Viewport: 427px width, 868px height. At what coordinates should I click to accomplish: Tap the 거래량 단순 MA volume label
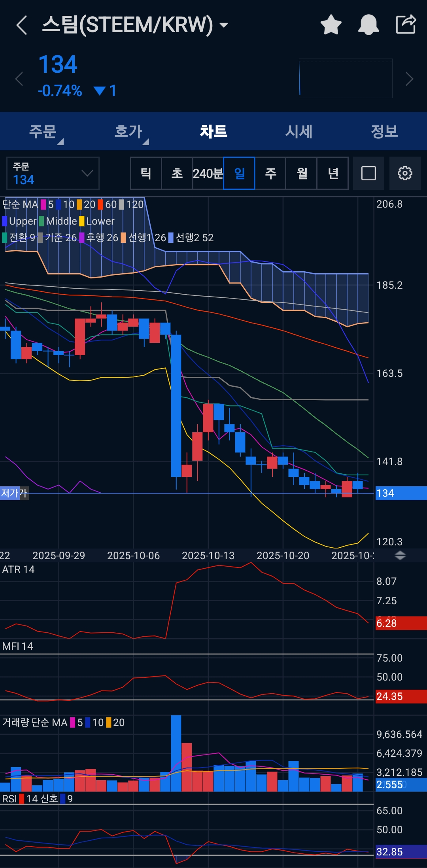coord(35,722)
